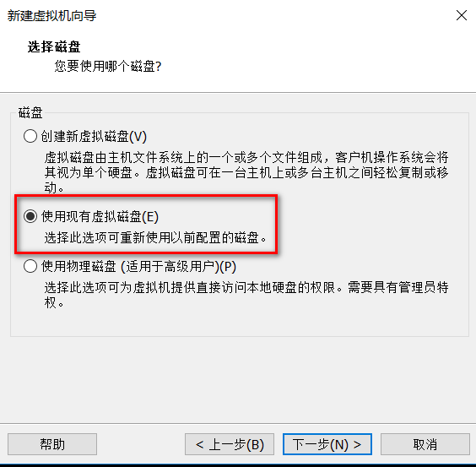Click the description 选择此选项可重新使用以前配置的磁盘
This screenshot has width=476, height=467.
(x=155, y=237)
